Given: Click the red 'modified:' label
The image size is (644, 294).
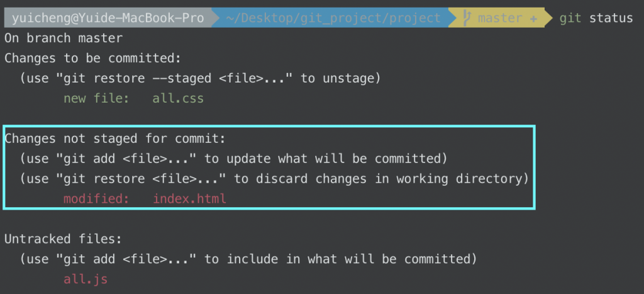Looking at the screenshot, I should [96, 199].
